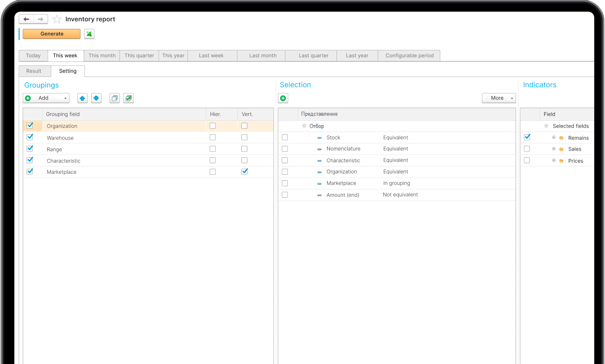The width and height of the screenshot is (605, 364).
Task: Click the check all groupings icon
Action: click(128, 98)
